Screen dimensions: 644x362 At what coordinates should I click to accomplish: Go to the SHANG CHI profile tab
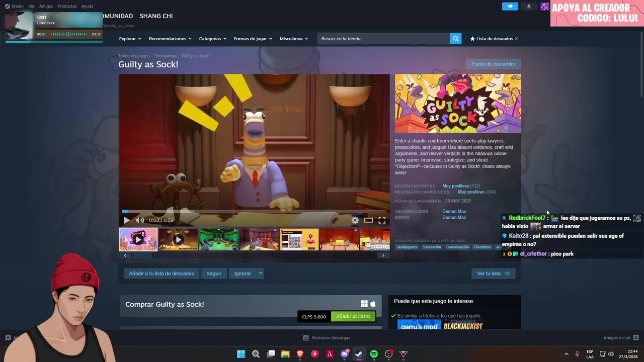[x=156, y=16]
